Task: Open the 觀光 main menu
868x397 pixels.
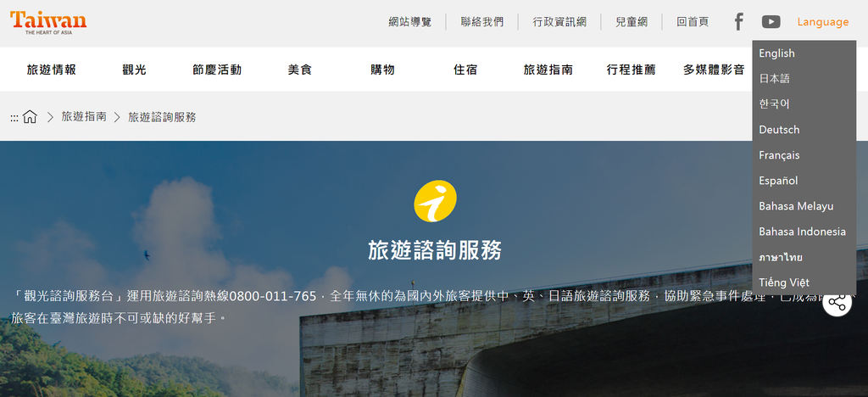Action: [x=135, y=70]
